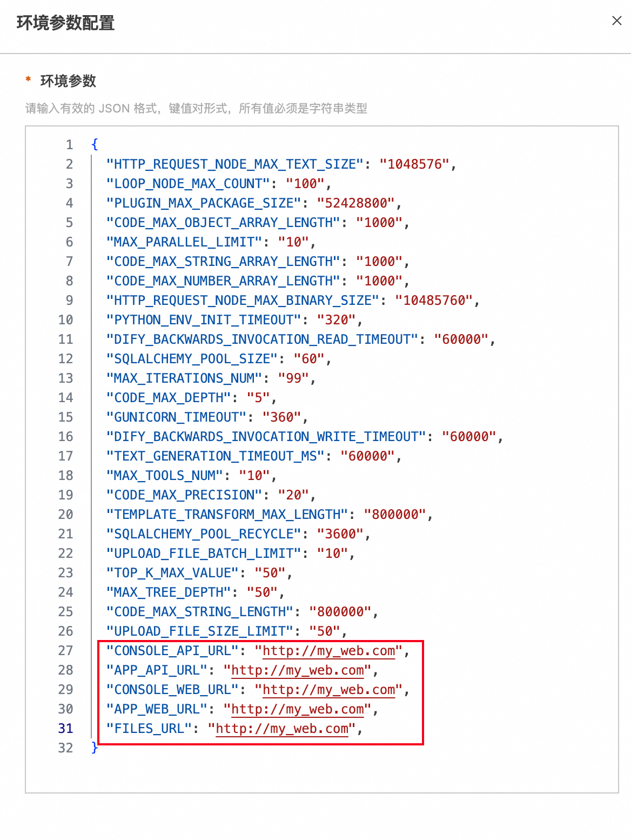The width and height of the screenshot is (631, 840).
Task: Click the CONSOLE_WEB_URL http://my_web.com link
Action: point(329,690)
